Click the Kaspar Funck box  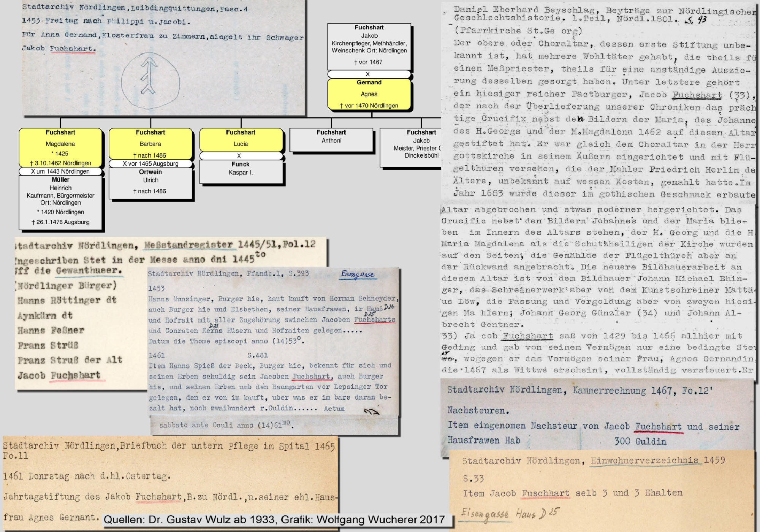pyautogui.click(x=241, y=171)
